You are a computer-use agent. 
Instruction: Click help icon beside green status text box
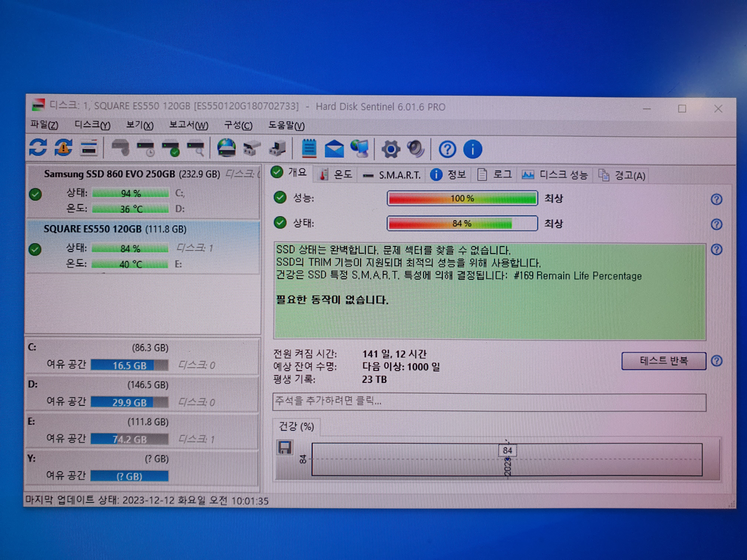716,249
